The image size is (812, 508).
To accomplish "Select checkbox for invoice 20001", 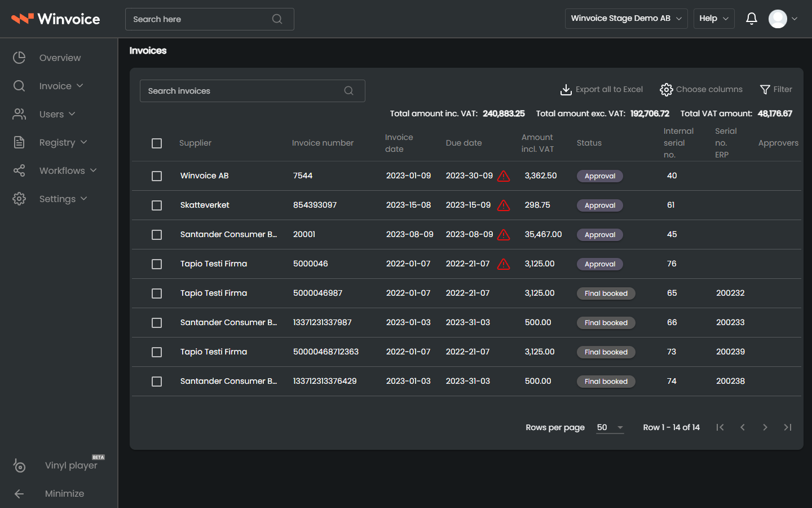I will 157,235.
